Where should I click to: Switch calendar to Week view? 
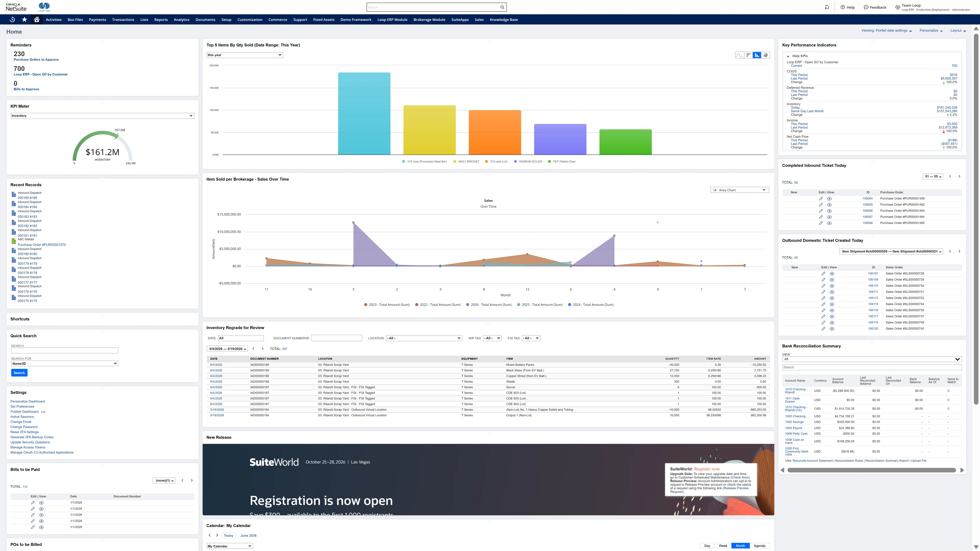[723, 546]
